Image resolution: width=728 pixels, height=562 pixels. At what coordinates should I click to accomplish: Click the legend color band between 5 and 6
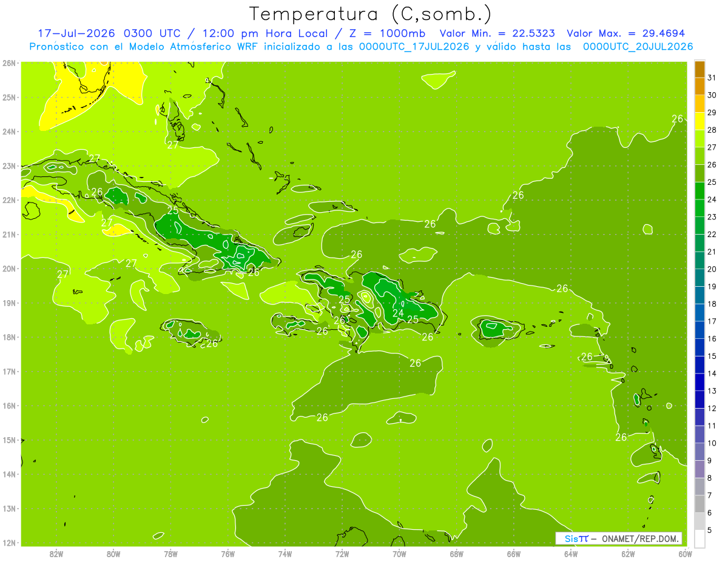pyautogui.click(x=699, y=521)
